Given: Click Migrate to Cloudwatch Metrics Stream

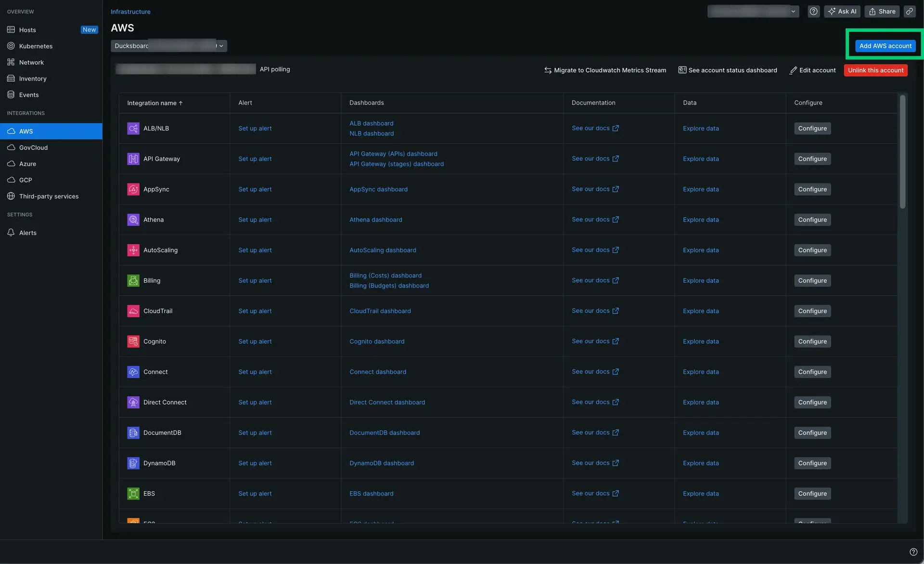Looking at the screenshot, I should (605, 70).
